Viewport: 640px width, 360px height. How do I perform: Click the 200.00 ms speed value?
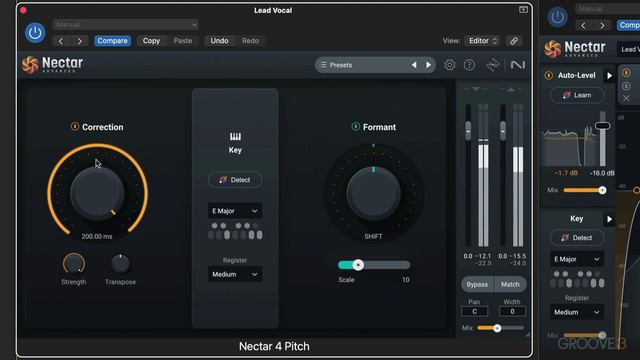pos(97,236)
